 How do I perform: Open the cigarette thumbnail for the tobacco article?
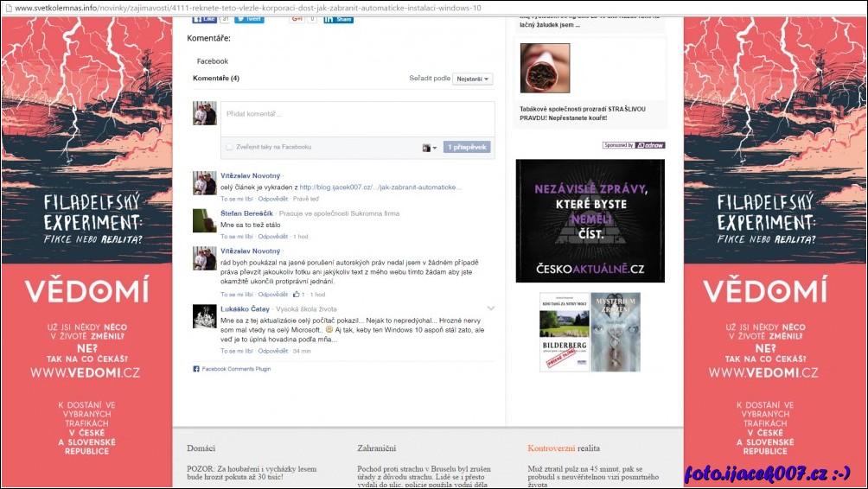tap(545, 68)
